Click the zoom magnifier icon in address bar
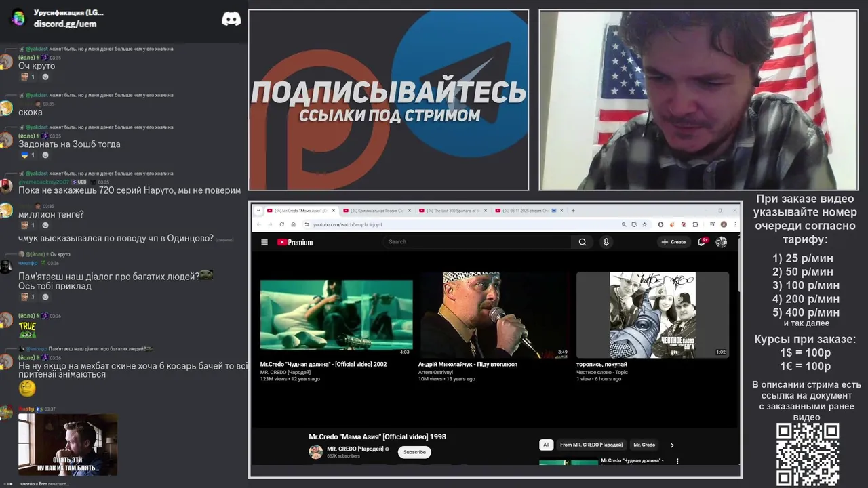Screen dimensions: 868x488 tap(624, 224)
